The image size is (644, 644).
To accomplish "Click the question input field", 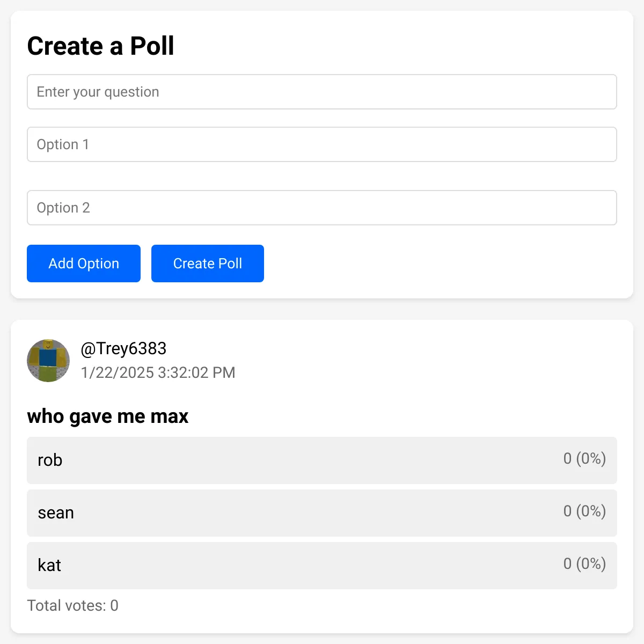I will (322, 92).
